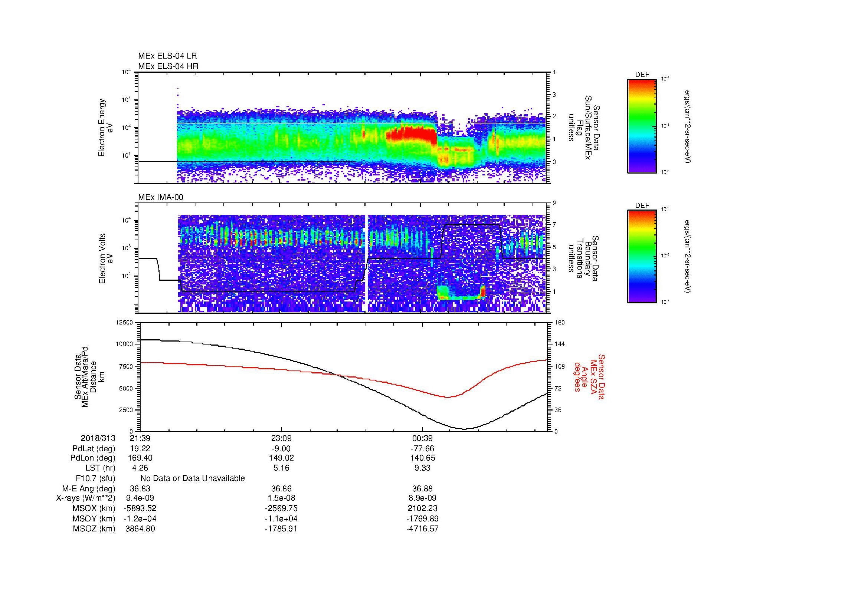Image resolution: width=868 pixels, height=613 pixels.
Task: Click the time tick label '21:39'
Action: pyautogui.click(x=140, y=438)
